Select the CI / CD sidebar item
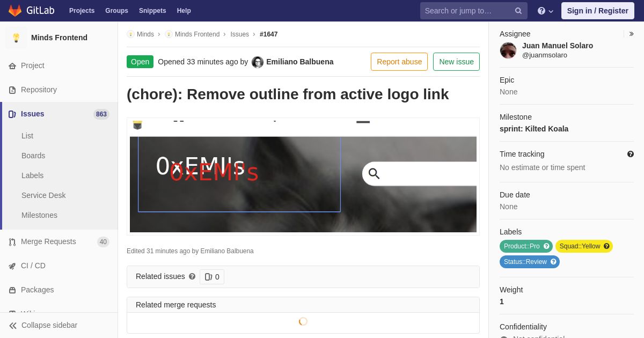Screen dimensions: 644x338 point(59,266)
